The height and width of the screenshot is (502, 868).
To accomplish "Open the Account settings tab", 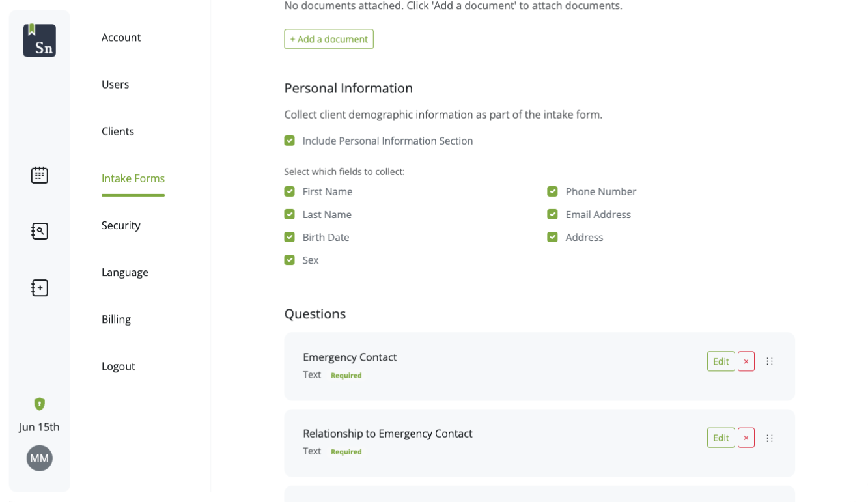I will (121, 38).
